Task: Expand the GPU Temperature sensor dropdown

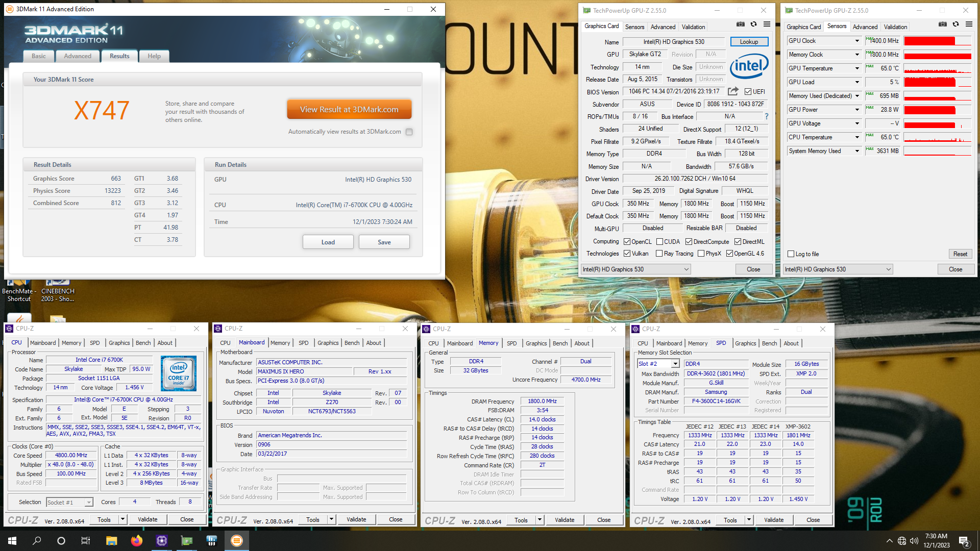Action: pyautogui.click(x=857, y=68)
